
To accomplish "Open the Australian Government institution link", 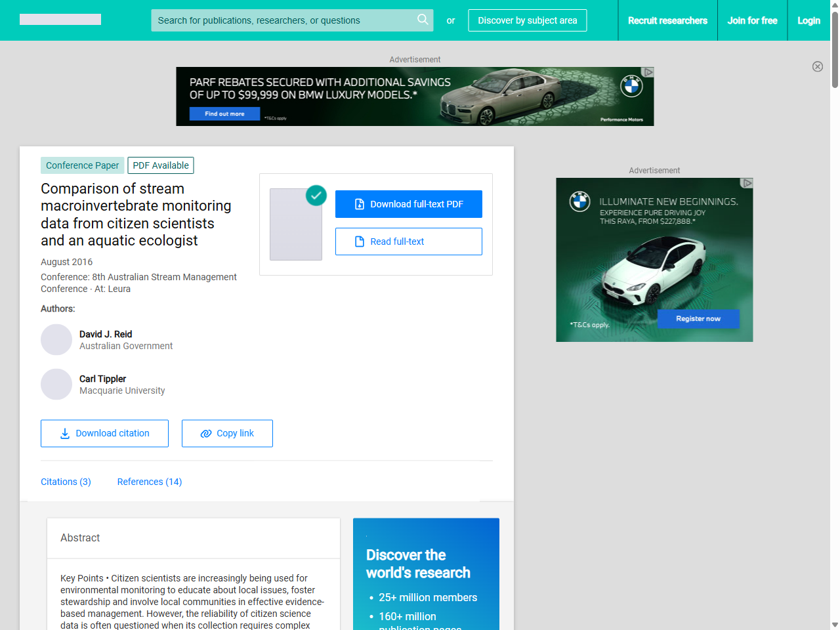I will pyautogui.click(x=126, y=346).
